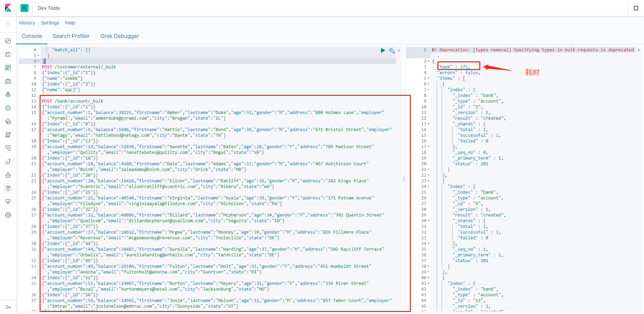Viewport: 644px width, 314px height.
Task: Collapse the object at response line 23
Action: click(428, 181)
